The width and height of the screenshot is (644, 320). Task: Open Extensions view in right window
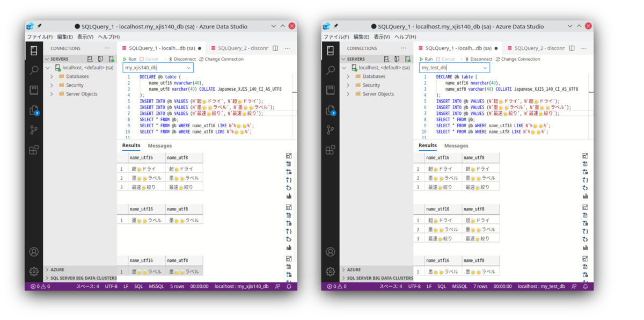[331, 150]
